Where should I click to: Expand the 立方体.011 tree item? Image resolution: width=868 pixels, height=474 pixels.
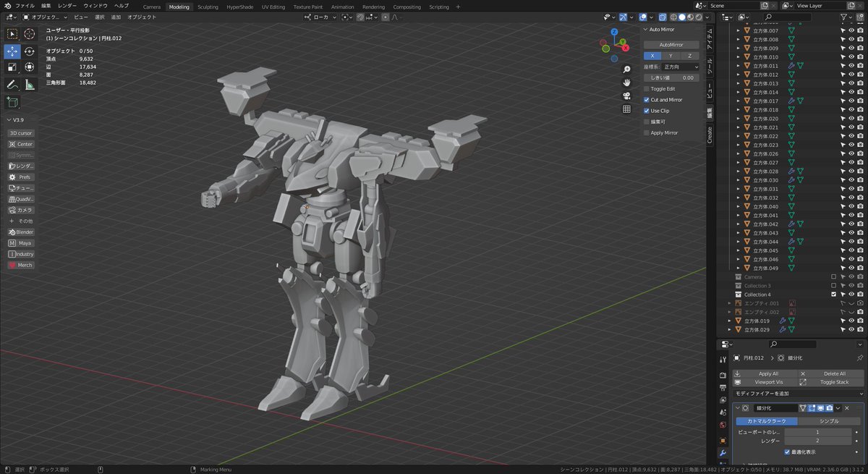coord(739,66)
